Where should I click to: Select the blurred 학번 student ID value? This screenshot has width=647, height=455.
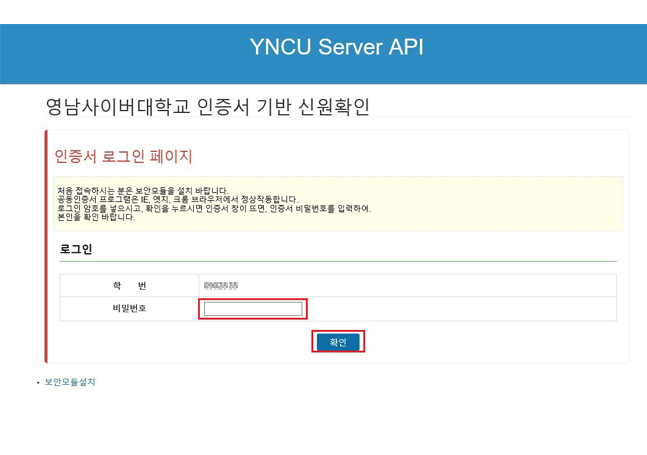tap(221, 285)
